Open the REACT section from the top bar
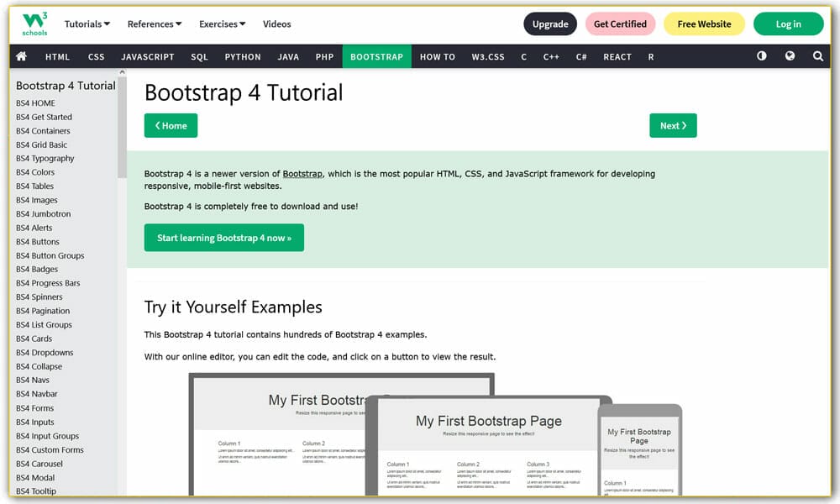This screenshot has height=504, width=840. (x=617, y=56)
